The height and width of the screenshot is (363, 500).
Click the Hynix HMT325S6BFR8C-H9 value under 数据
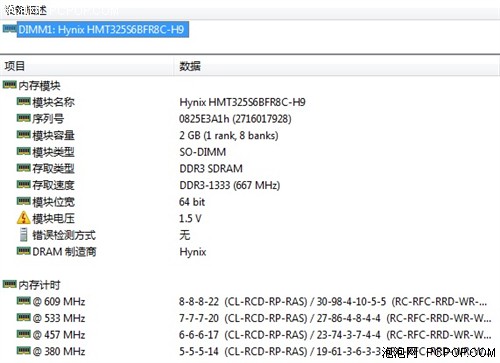click(x=242, y=102)
